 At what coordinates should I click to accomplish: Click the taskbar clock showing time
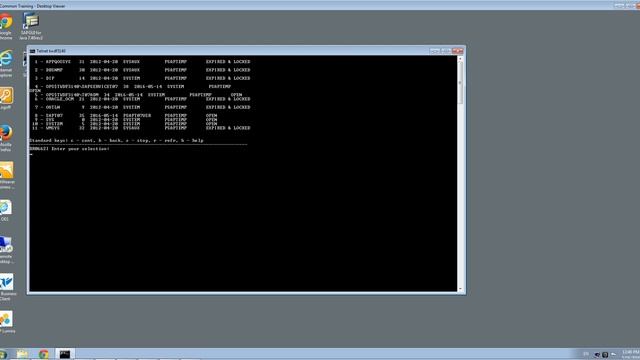[631, 354]
